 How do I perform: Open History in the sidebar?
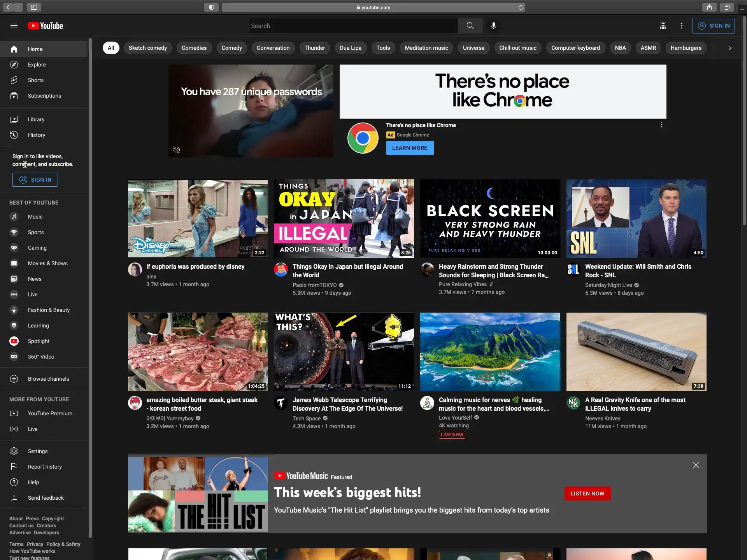pos(36,135)
